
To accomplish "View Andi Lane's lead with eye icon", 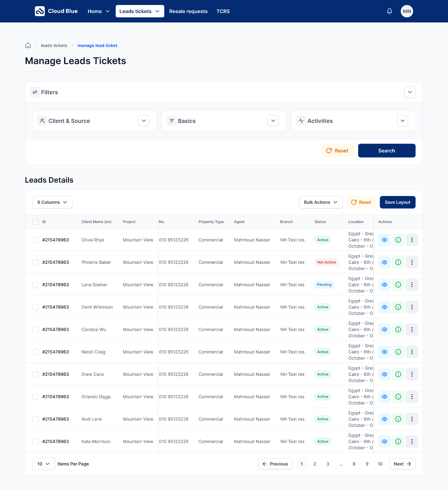I will 384,419.
